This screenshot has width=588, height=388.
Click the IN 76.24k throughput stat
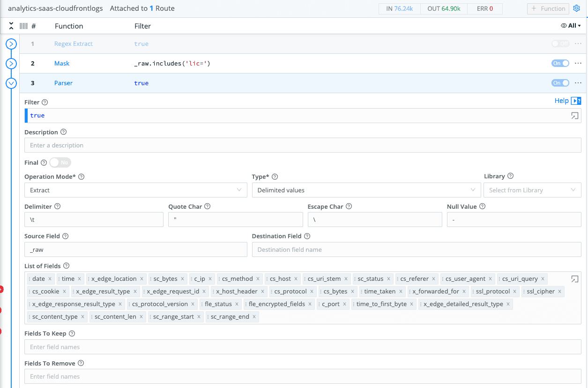(x=399, y=8)
